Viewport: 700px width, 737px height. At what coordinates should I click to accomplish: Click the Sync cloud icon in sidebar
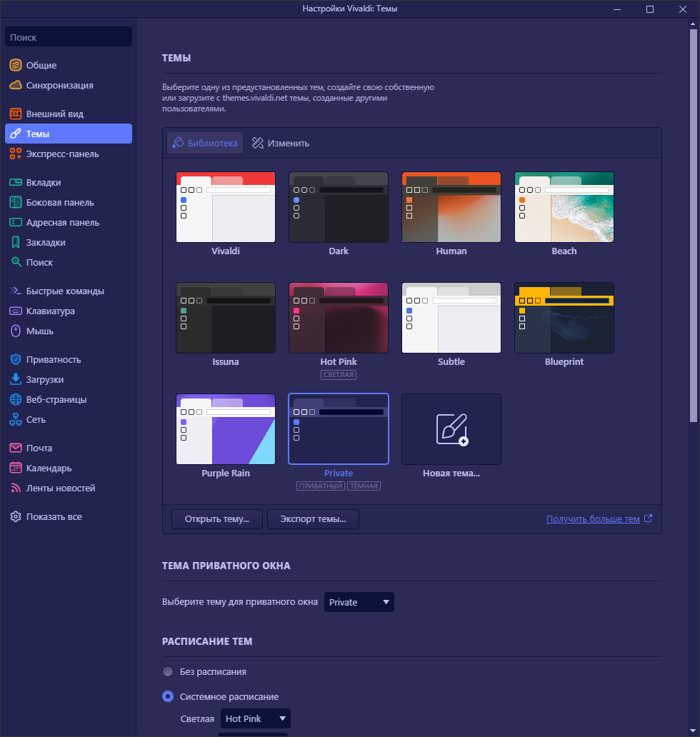16,86
